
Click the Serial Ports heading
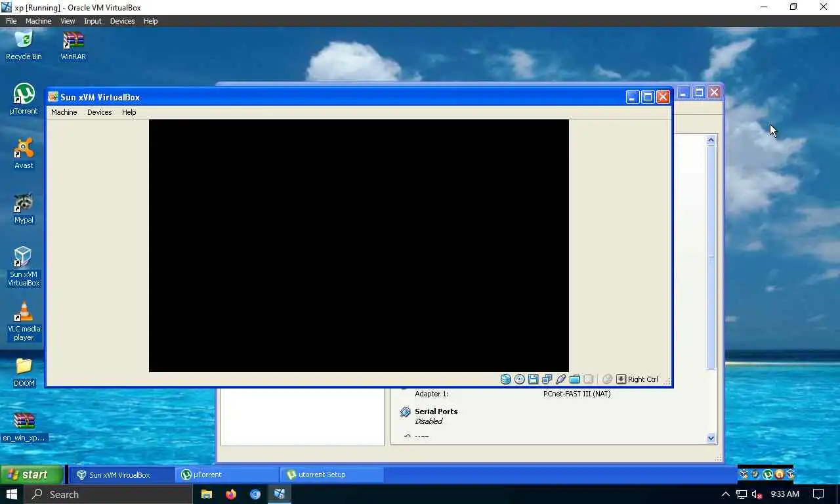pyautogui.click(x=436, y=411)
